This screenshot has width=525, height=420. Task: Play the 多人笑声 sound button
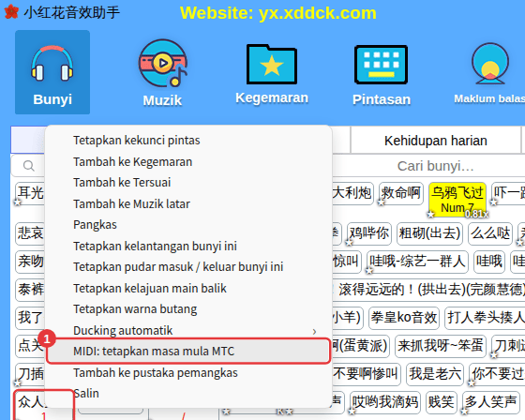[490, 401]
